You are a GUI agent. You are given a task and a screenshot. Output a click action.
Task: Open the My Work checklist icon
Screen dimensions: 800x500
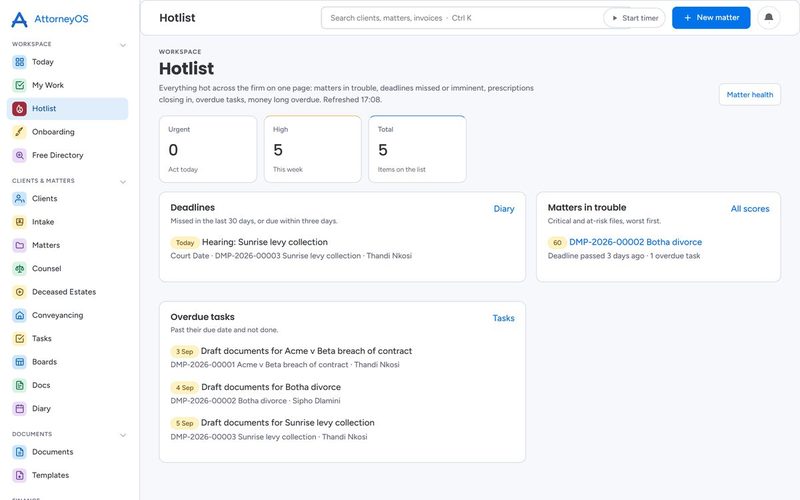pos(19,85)
